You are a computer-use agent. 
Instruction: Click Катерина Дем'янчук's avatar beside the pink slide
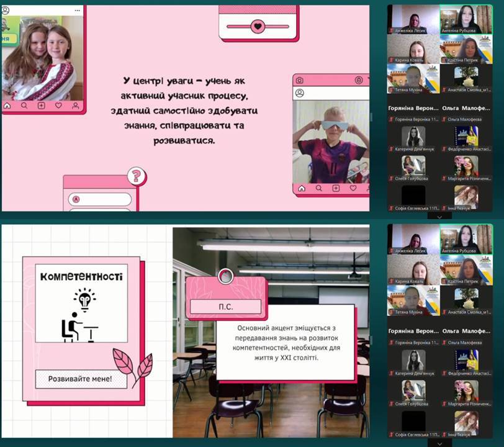413,136
